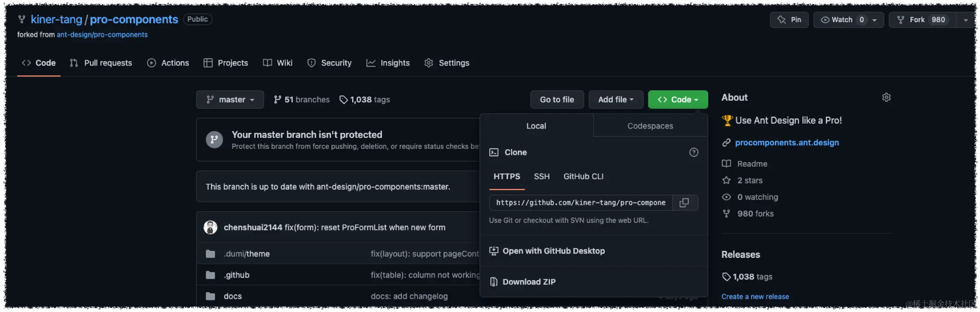Image resolution: width=980 pixels, height=312 pixels.
Task: Select GitHub CLI clone method
Action: point(583,176)
